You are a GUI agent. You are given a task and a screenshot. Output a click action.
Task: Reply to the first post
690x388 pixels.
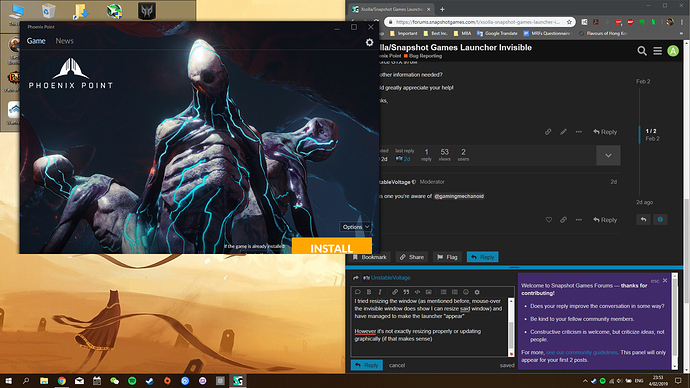605,132
